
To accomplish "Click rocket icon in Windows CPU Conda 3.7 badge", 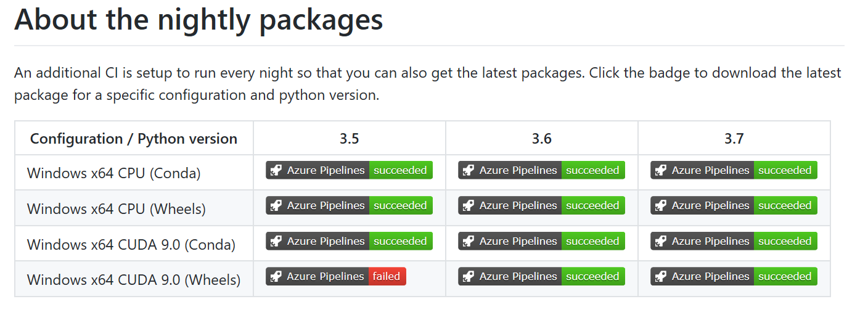I will (661, 170).
